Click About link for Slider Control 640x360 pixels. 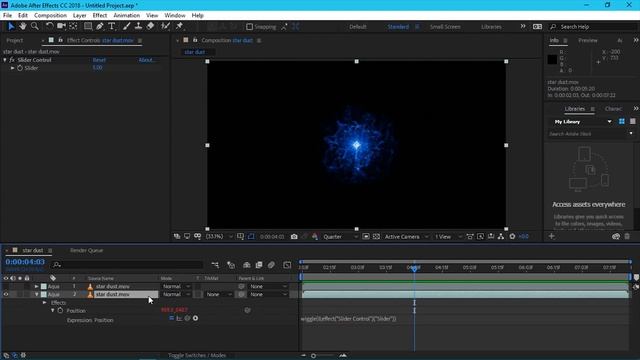(146, 60)
